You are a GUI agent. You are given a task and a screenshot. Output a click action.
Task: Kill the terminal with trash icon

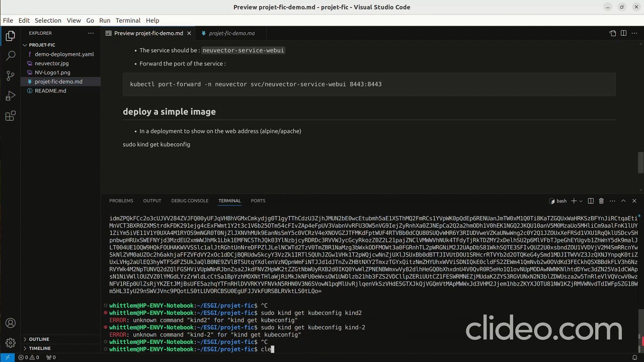[601, 201]
